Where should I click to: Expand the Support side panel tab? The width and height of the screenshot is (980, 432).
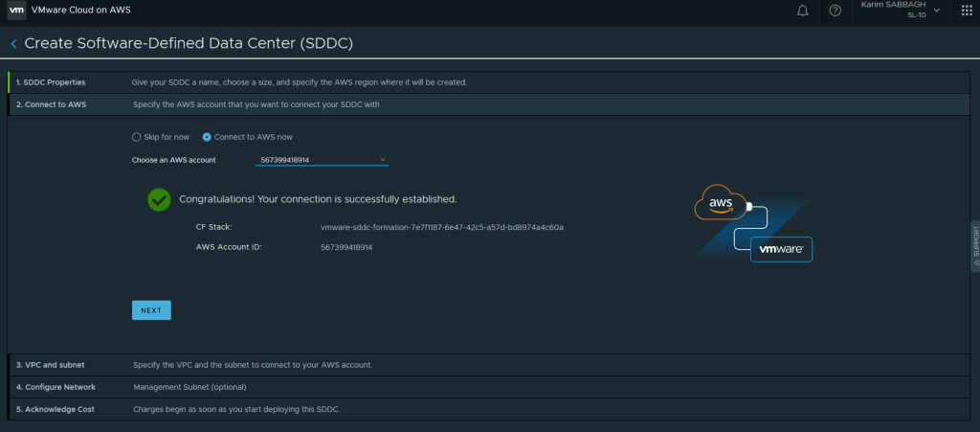coord(975,246)
